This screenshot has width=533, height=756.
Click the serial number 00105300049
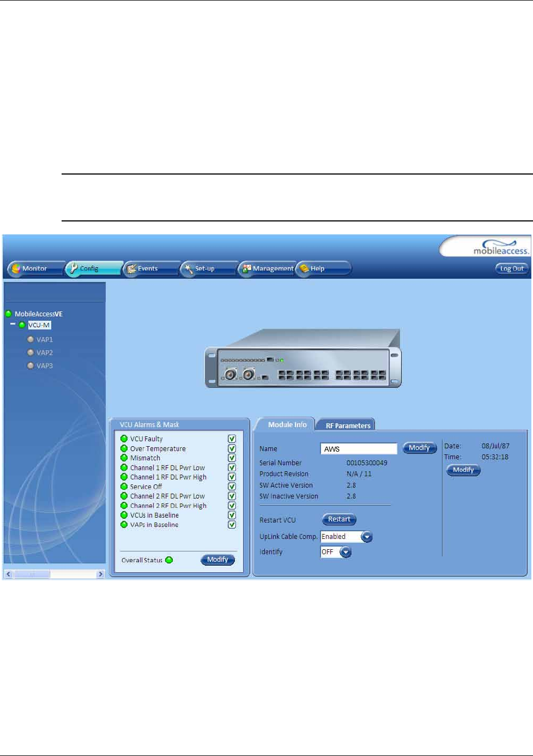tap(367, 463)
